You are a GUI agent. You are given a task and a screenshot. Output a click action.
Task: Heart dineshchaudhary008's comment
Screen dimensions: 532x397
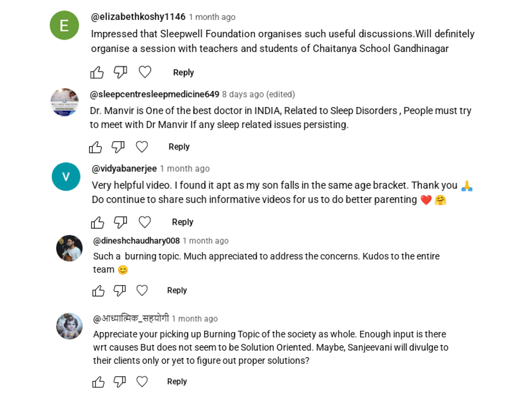[142, 291]
